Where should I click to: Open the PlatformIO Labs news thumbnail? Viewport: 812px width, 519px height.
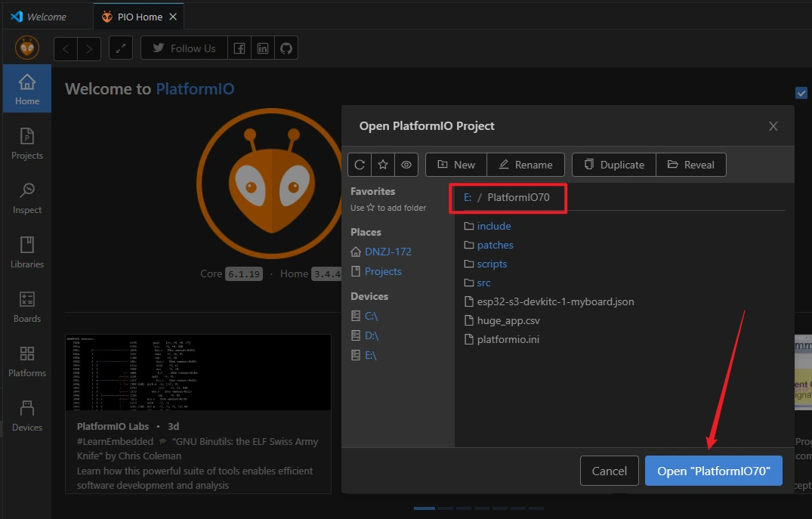pos(198,372)
